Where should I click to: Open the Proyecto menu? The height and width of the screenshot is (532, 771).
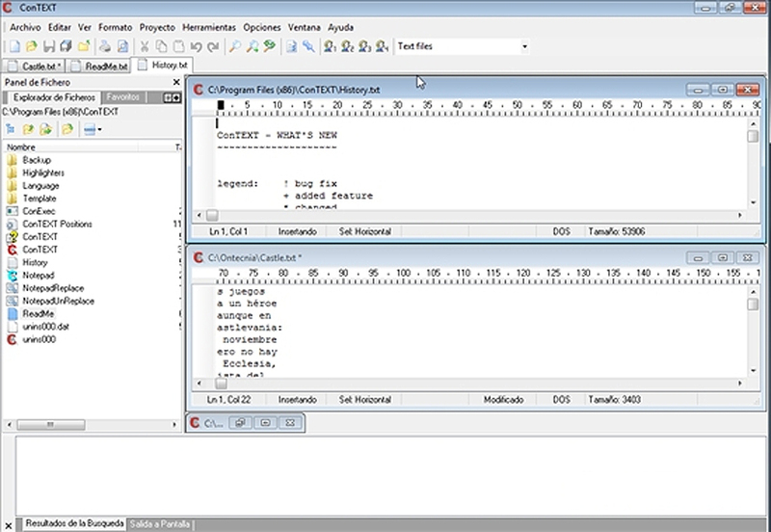point(157,28)
